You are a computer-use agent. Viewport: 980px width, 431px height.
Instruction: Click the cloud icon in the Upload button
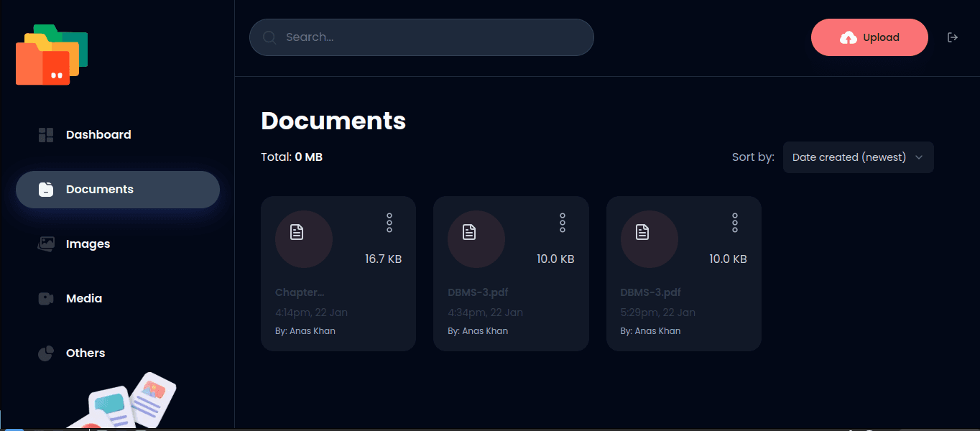pyautogui.click(x=849, y=37)
